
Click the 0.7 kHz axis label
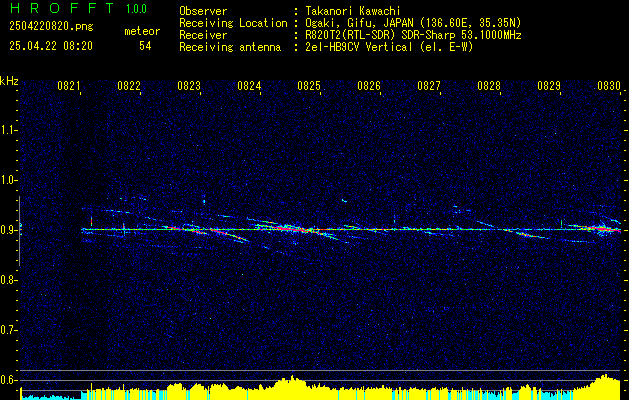pyautogui.click(x=8, y=330)
